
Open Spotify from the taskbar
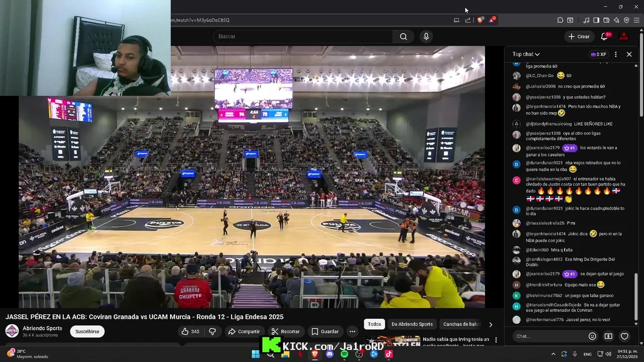[344, 354]
